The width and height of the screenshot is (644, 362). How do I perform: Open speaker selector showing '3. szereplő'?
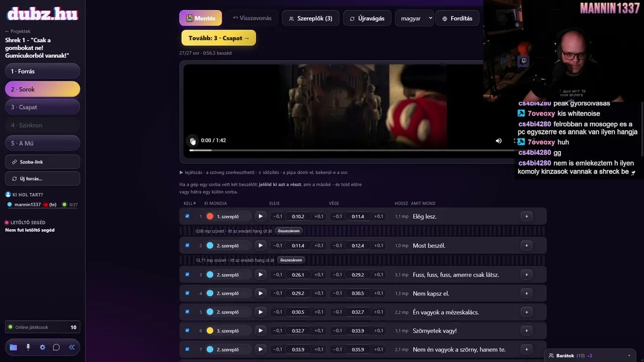[x=228, y=330]
